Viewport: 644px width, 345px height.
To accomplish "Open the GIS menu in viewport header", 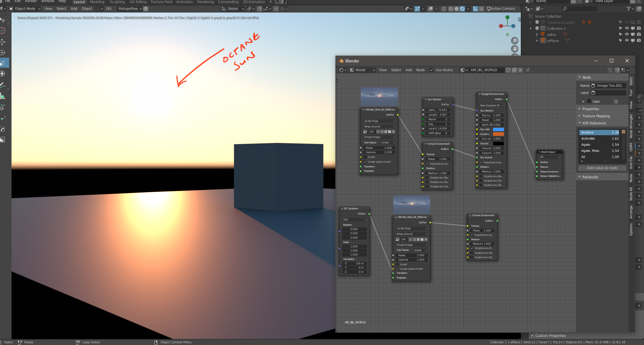I will (x=109, y=9).
